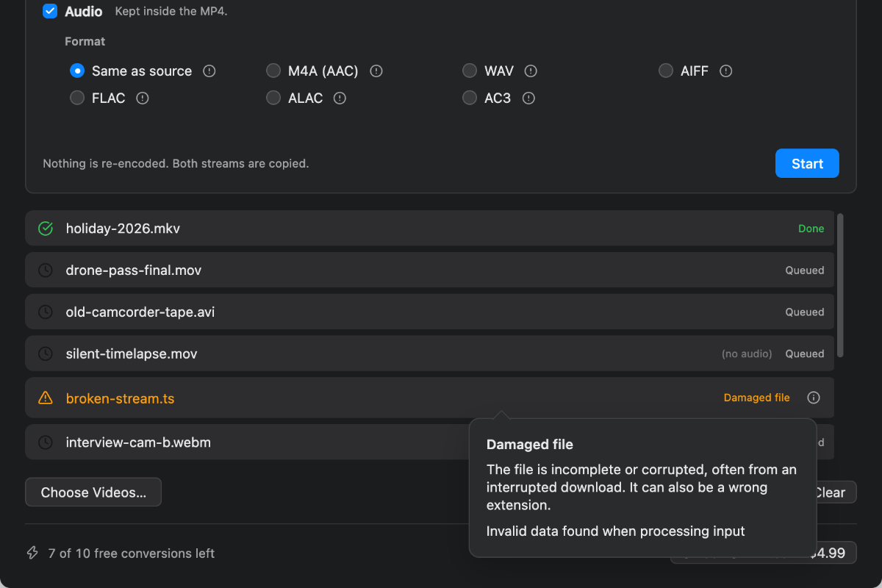
Task: Select the AC3 radio button
Action: pos(470,98)
